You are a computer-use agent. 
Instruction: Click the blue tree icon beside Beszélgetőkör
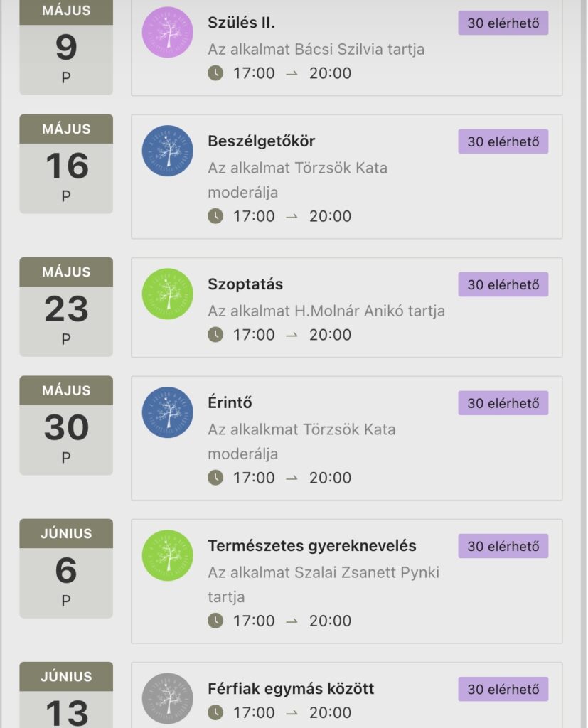167,151
